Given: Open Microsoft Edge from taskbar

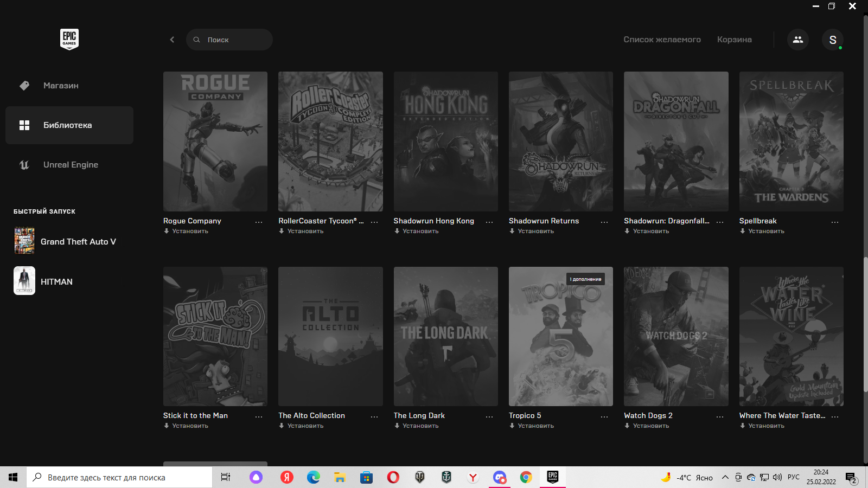Looking at the screenshot, I should [314, 477].
